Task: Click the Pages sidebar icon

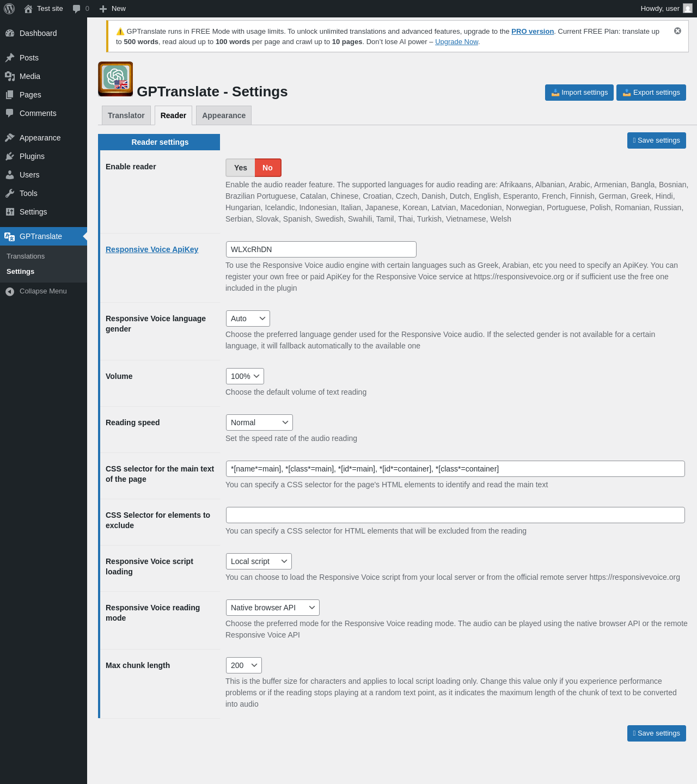Action: 10,95
